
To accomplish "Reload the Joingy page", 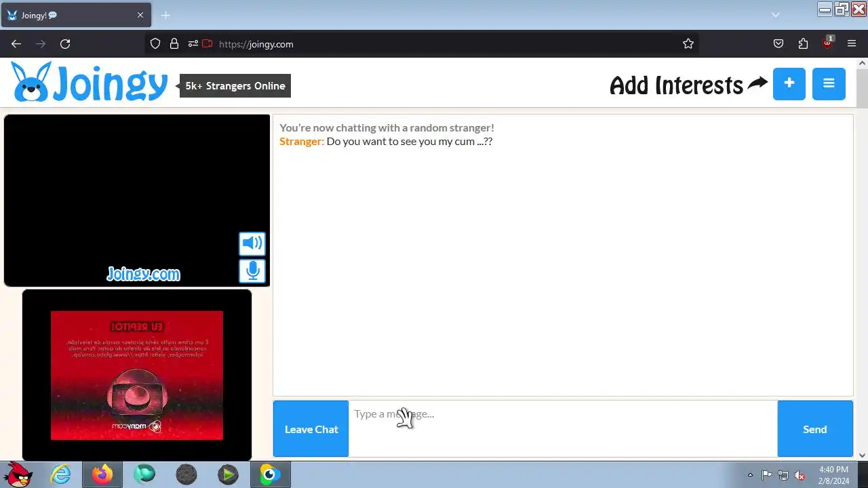I will point(65,44).
